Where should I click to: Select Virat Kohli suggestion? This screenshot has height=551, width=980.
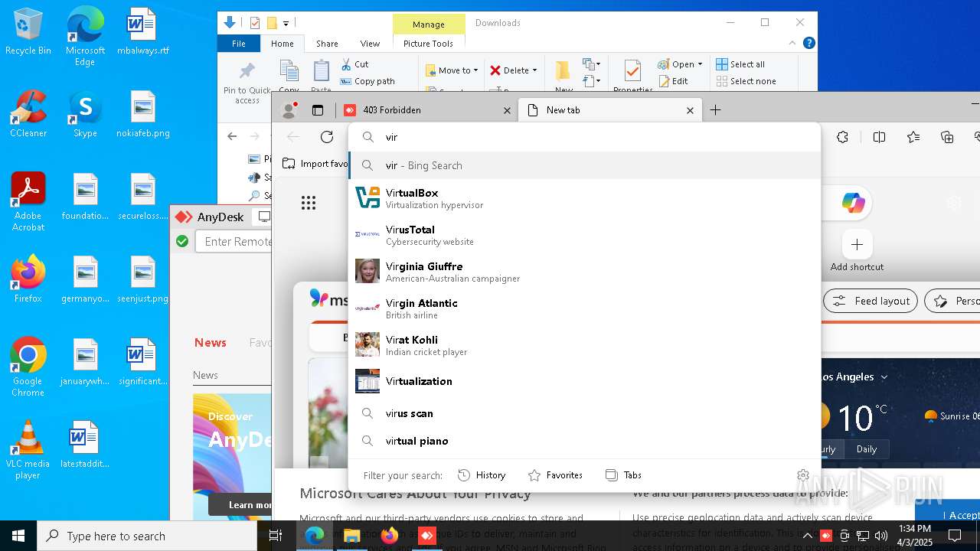(x=585, y=345)
